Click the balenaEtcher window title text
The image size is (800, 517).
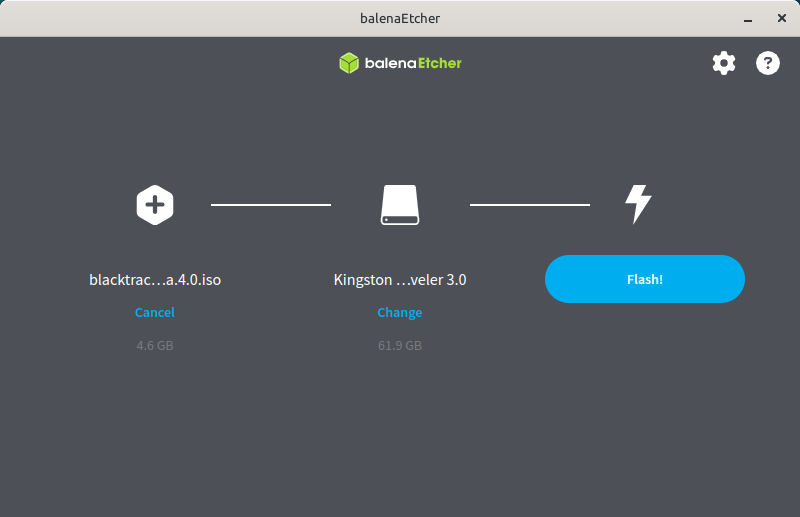pos(400,17)
